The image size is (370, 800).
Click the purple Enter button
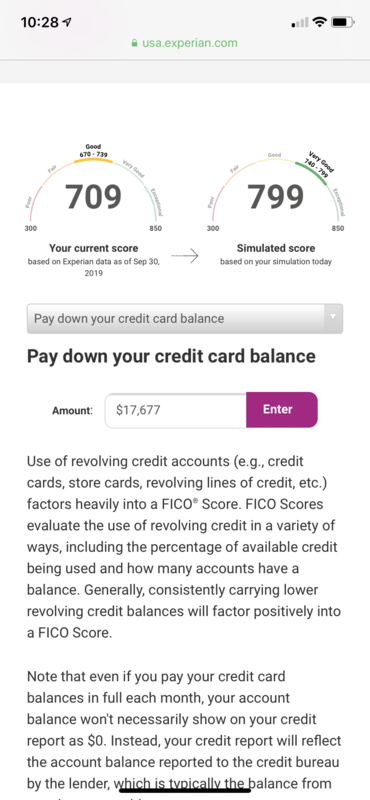tap(282, 410)
